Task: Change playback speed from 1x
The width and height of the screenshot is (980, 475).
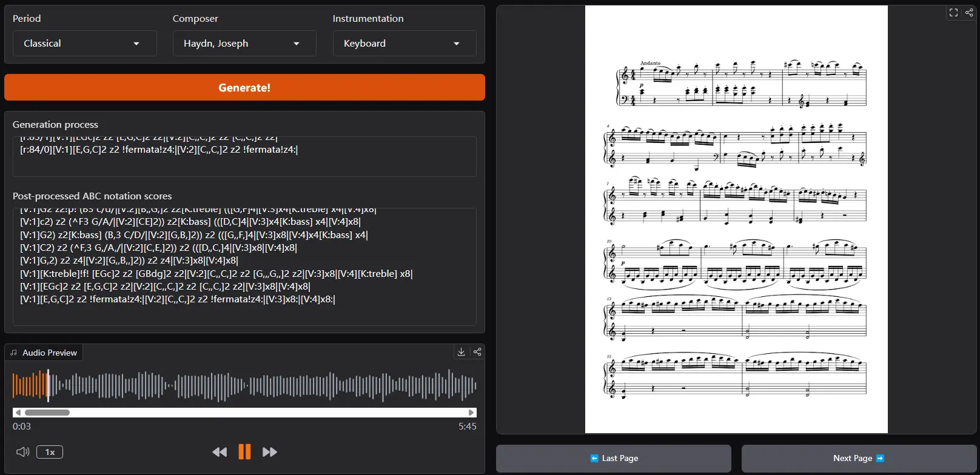Action: tap(50, 452)
